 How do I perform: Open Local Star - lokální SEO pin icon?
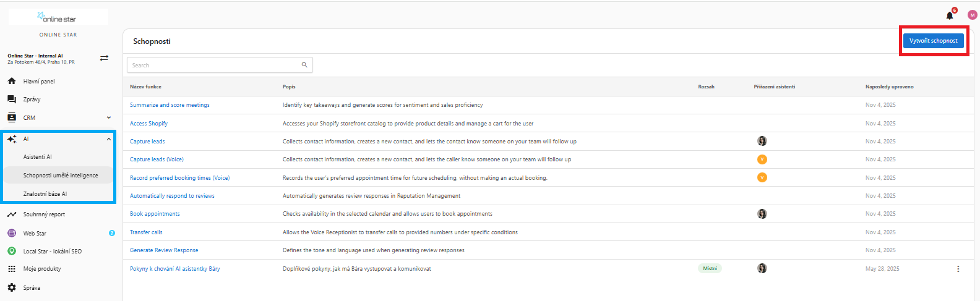point(12,252)
